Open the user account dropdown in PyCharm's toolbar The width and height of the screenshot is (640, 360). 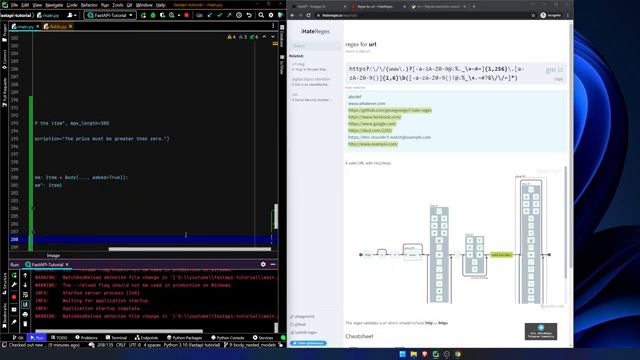[x=72, y=15]
